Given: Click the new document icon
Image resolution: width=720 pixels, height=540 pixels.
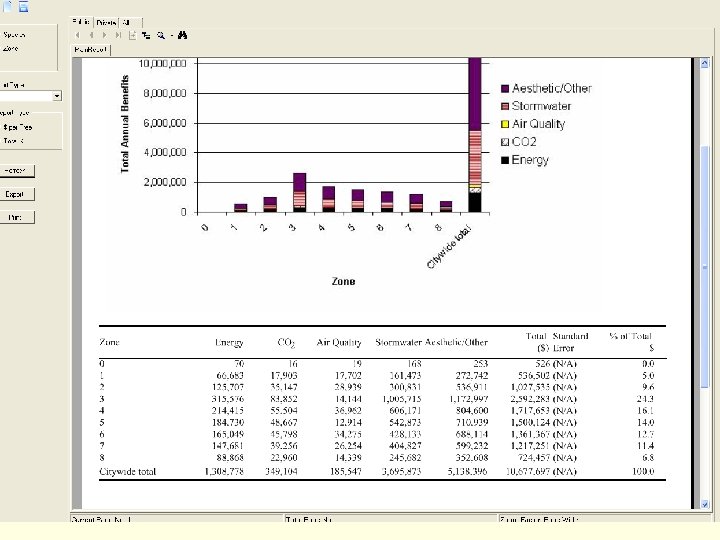Looking at the screenshot, I should [8, 6].
